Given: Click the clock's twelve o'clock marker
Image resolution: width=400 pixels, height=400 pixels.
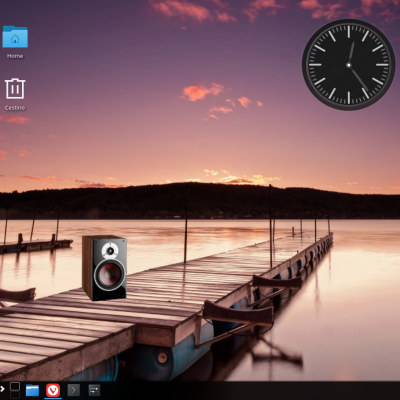Looking at the screenshot, I should pos(349,31).
